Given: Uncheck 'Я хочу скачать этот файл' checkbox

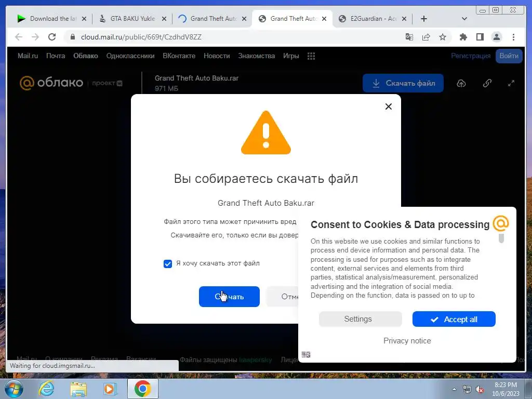Looking at the screenshot, I should coord(168,263).
